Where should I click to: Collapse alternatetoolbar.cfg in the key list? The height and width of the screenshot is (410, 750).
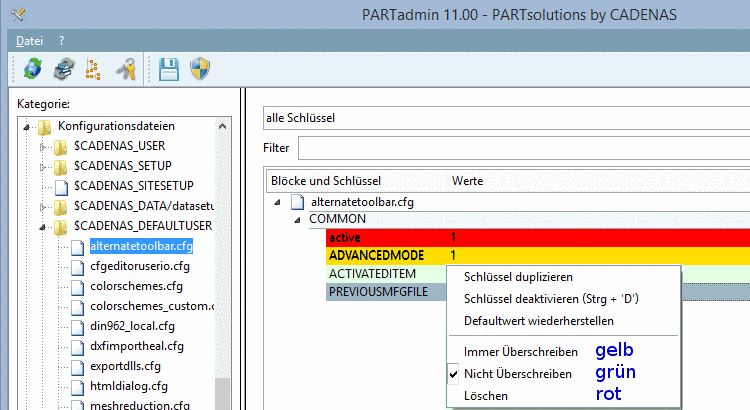click(x=277, y=202)
